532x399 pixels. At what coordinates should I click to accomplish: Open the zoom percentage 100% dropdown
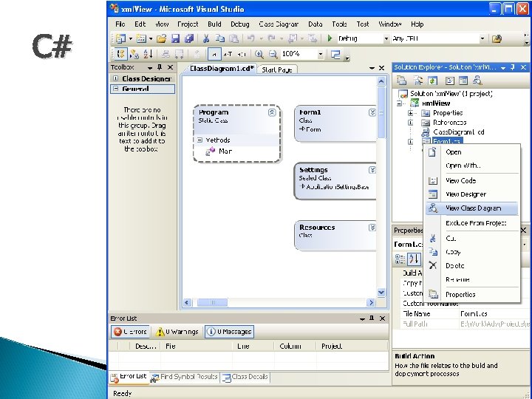point(320,54)
